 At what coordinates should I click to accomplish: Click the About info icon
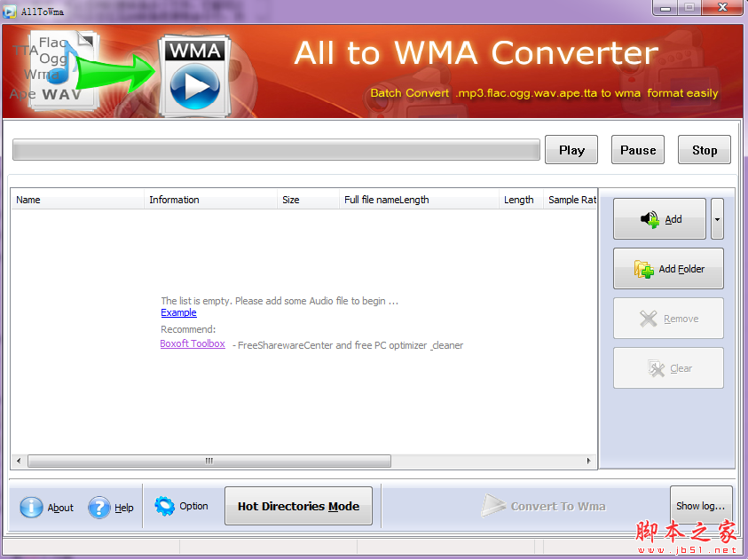(31, 507)
